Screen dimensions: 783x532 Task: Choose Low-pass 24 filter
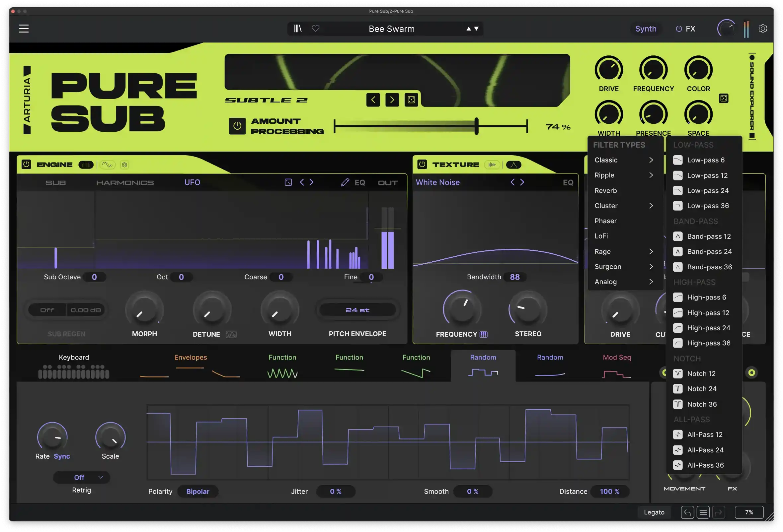pos(703,191)
